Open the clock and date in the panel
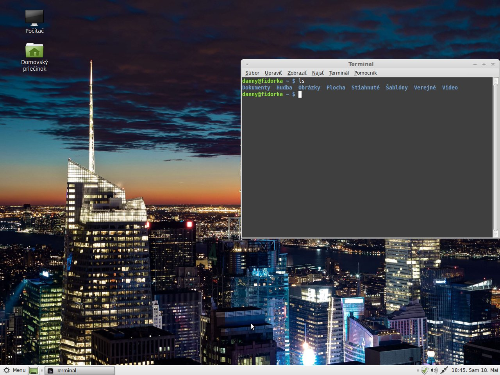Viewport: 500px width, 375px height. click(x=475, y=370)
